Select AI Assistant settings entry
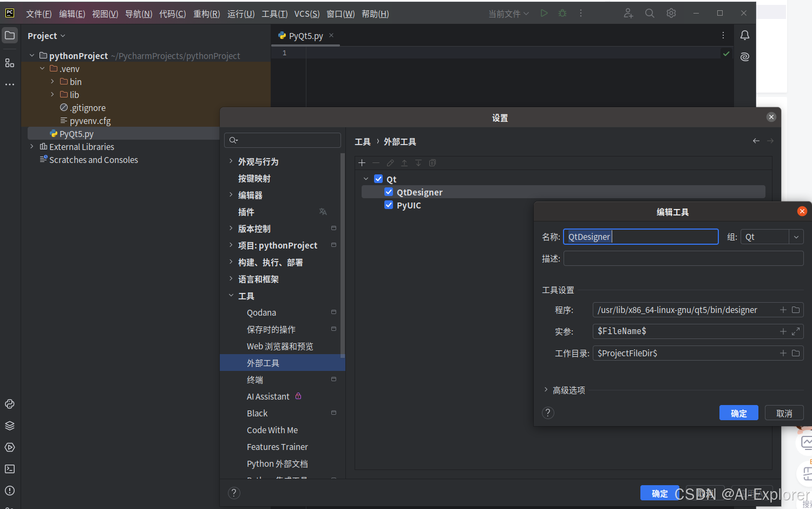Image resolution: width=812 pixels, height=509 pixels. pyautogui.click(x=268, y=396)
